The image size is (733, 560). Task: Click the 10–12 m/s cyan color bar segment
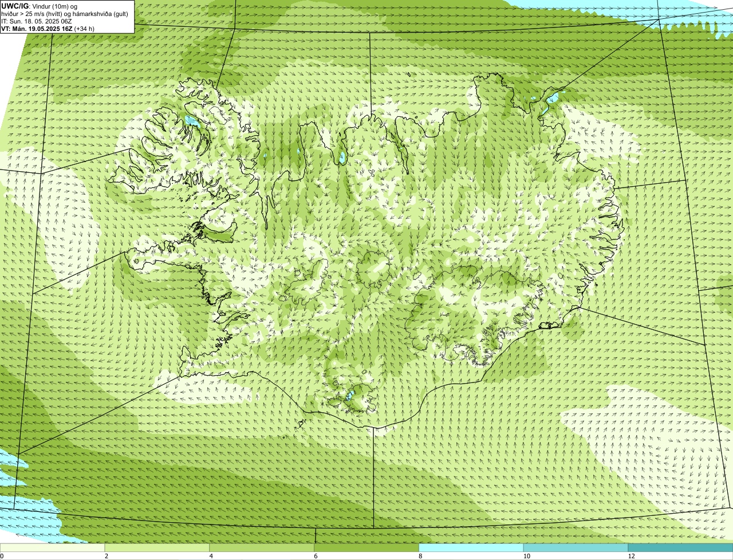click(x=576, y=548)
